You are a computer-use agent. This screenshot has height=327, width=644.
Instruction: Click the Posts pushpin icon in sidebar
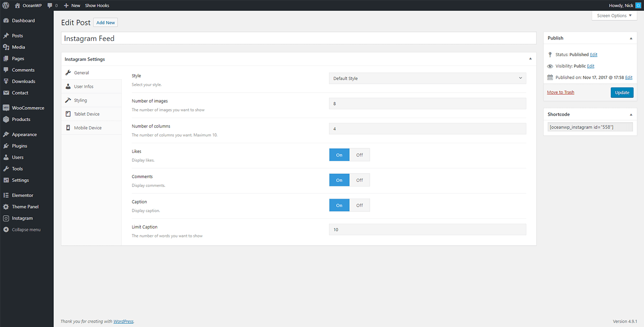click(x=6, y=36)
